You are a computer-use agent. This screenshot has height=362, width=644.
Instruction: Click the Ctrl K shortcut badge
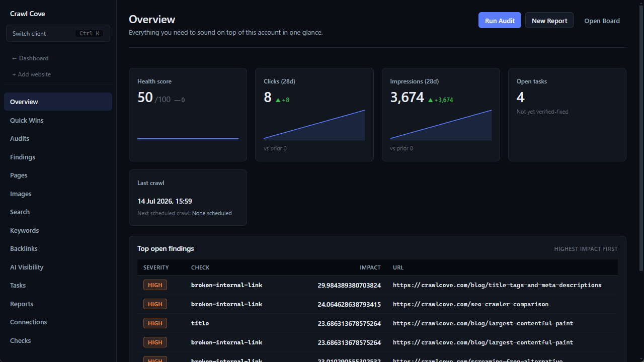coord(90,34)
